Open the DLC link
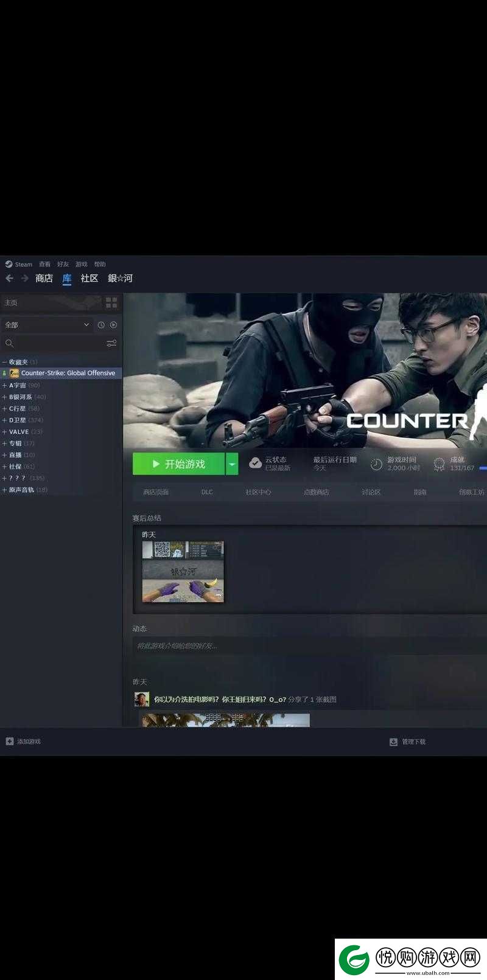Image resolution: width=487 pixels, height=980 pixels. pyautogui.click(x=207, y=492)
